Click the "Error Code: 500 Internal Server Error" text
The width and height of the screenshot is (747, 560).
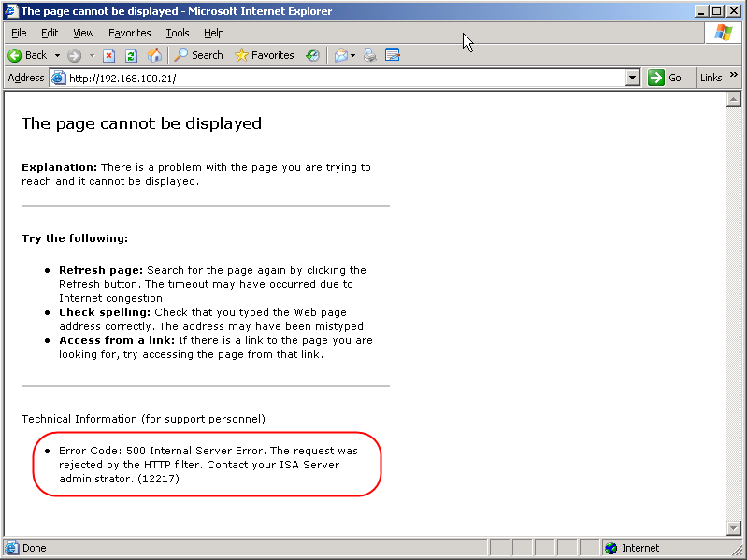161,451
